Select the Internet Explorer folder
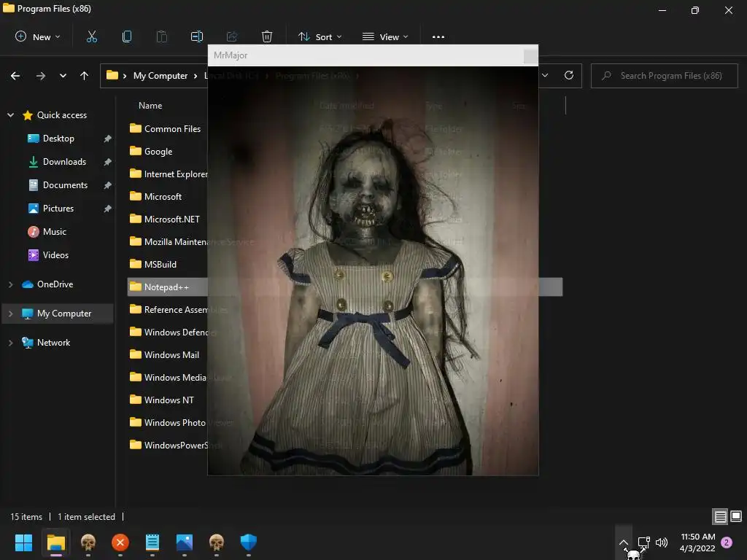This screenshot has width=747, height=560. [x=168, y=174]
